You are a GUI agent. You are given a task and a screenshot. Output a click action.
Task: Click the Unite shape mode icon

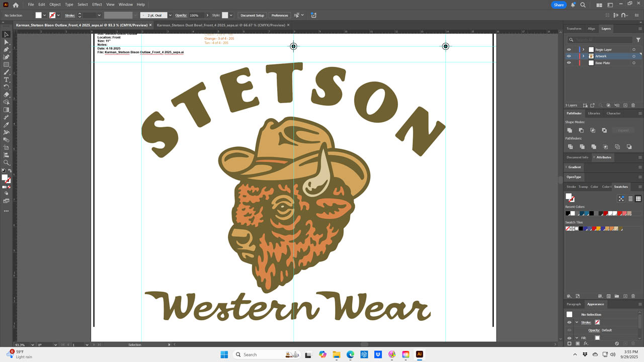click(x=570, y=130)
